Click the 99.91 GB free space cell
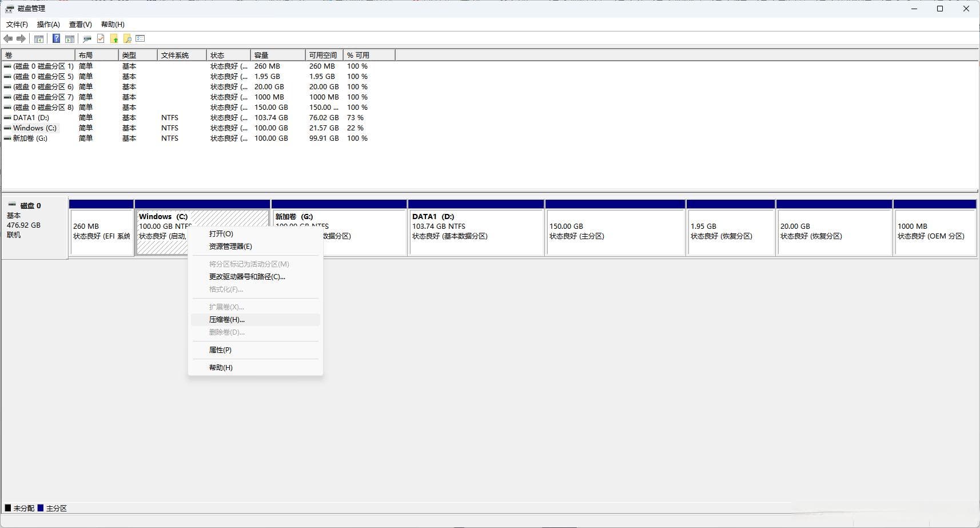980x528 pixels. (324, 138)
